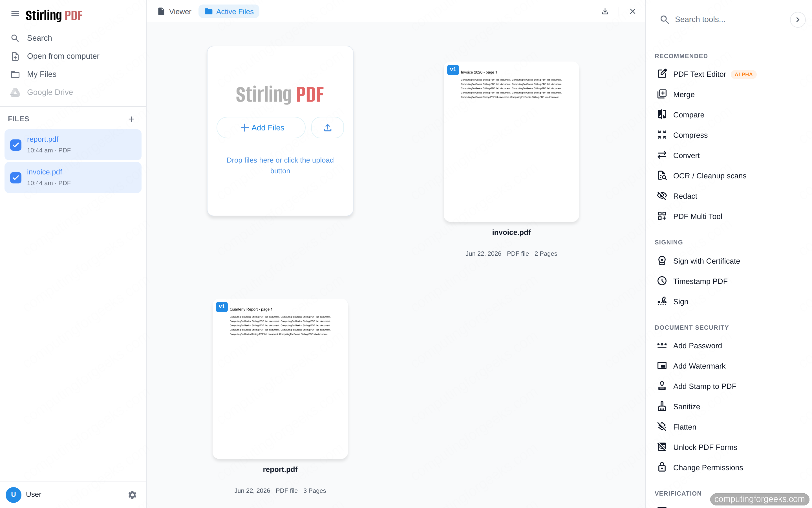812x508 pixels.
Task: Click the Add Stamp to PDF icon
Action: (x=662, y=386)
